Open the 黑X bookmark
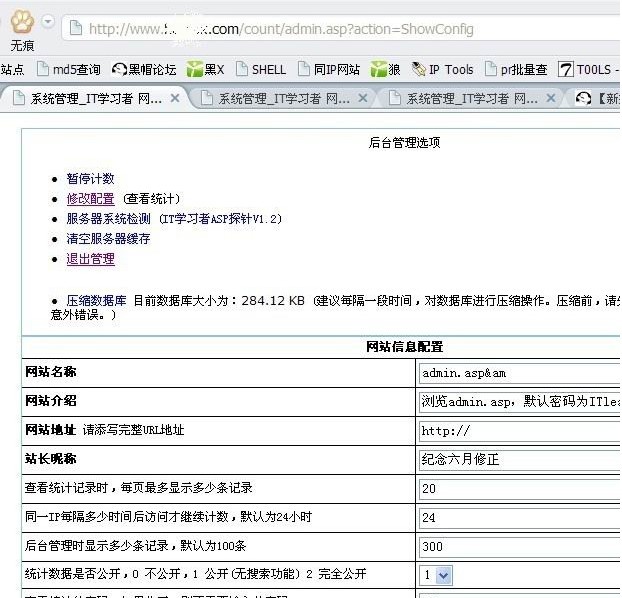Viewport: 622px width, 598px height. coord(205,69)
